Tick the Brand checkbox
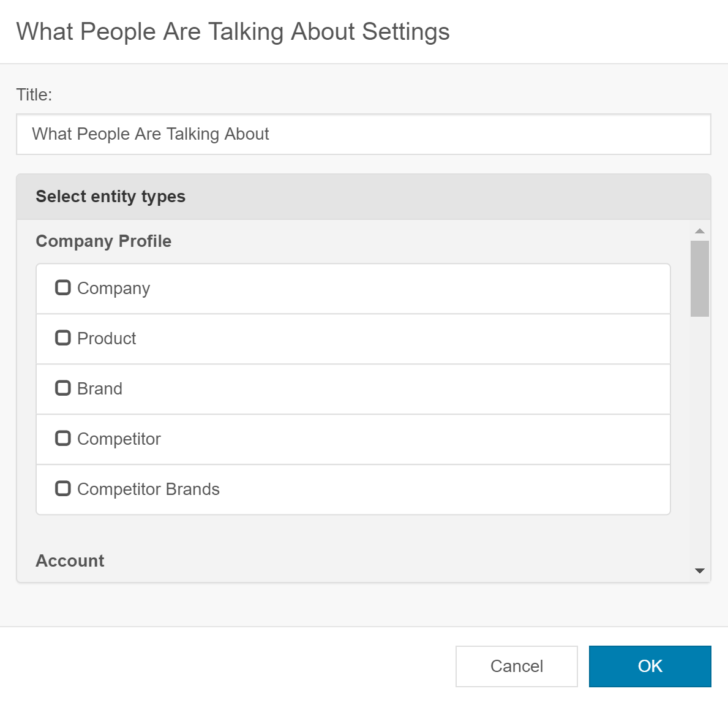This screenshot has height=702, width=728. [x=62, y=388]
